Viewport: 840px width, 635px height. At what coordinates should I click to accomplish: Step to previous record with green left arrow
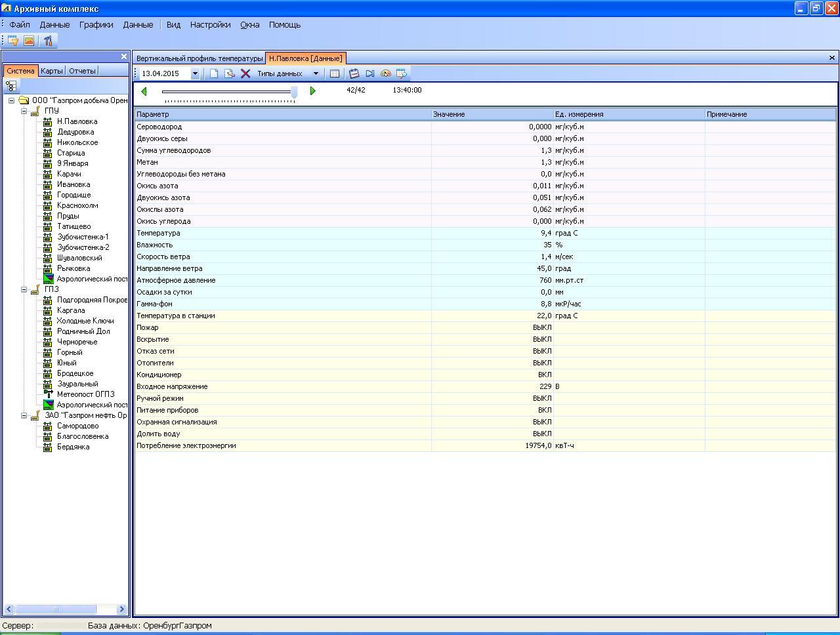[144, 91]
